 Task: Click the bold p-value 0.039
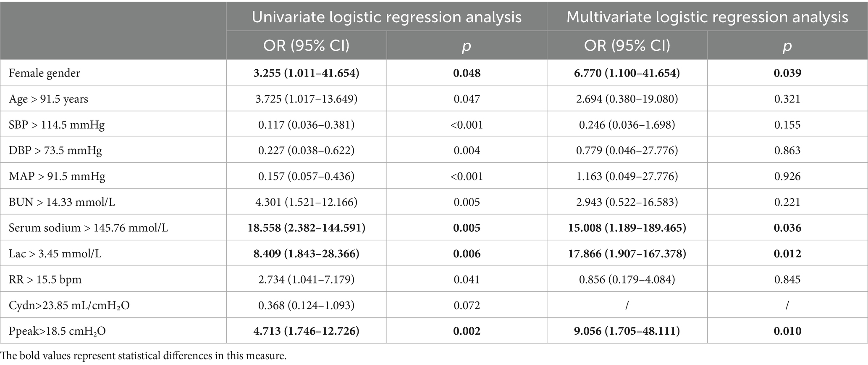(x=787, y=73)
